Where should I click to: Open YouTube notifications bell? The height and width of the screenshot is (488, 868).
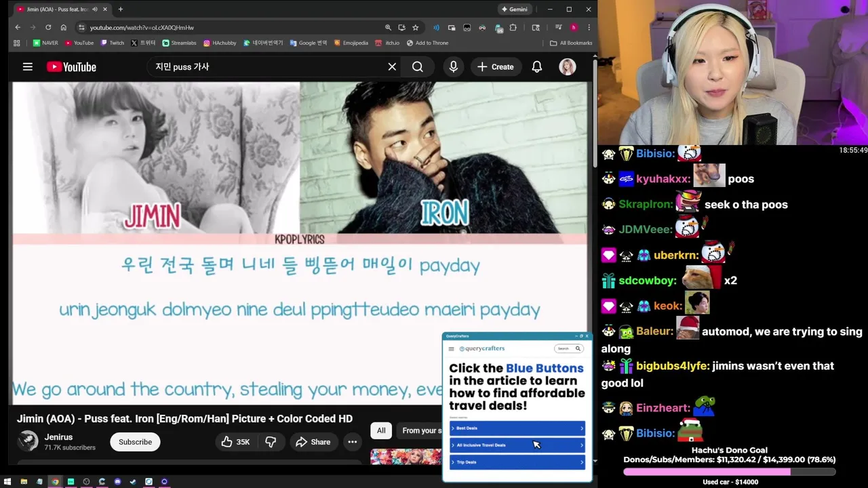[x=537, y=66]
